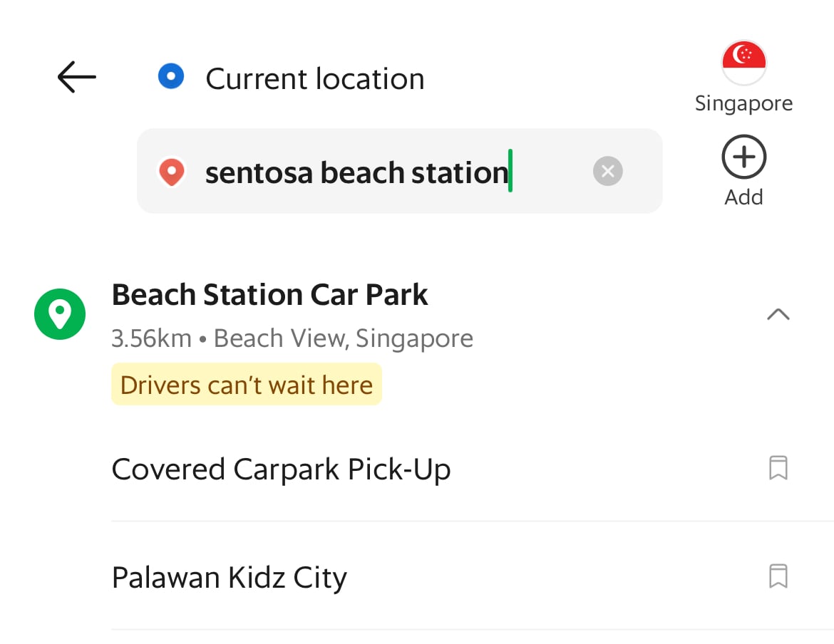Tap the Singapore flag icon

[x=743, y=63]
